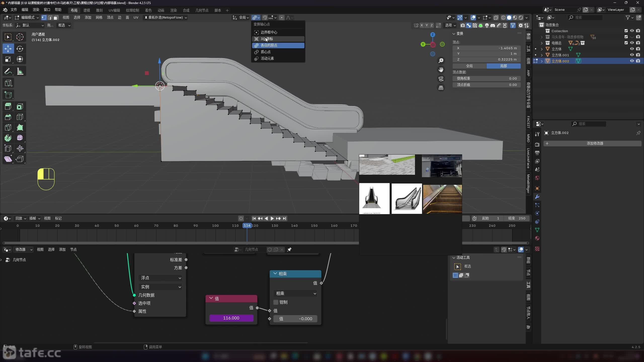Switch to the 建模 workspace tab
Screen dimensions: 644x362
click(x=87, y=10)
